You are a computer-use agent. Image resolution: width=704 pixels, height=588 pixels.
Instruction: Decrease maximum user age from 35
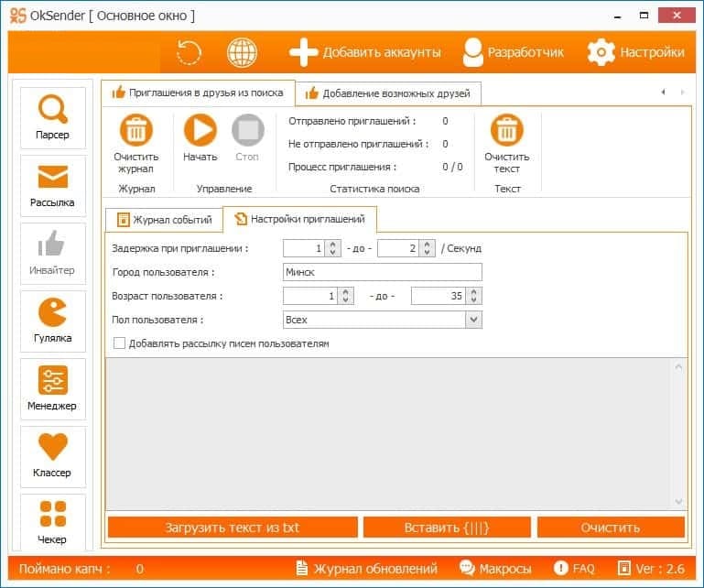(473, 300)
